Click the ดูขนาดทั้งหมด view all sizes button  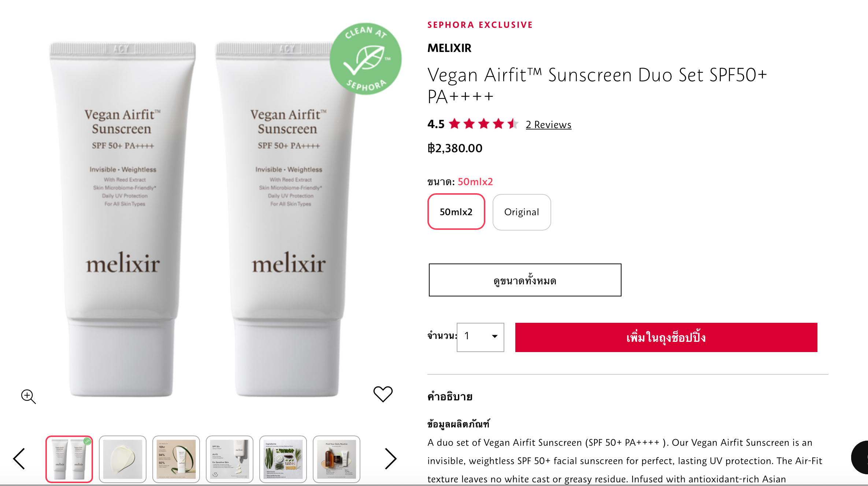pyautogui.click(x=525, y=280)
